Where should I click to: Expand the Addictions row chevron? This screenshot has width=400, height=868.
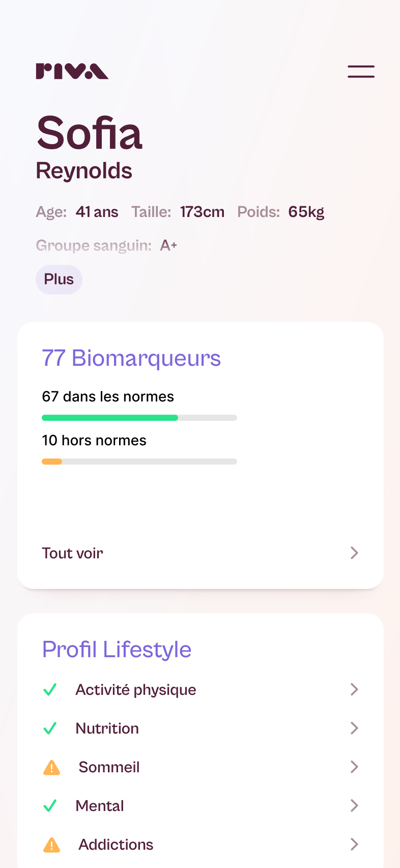click(x=354, y=844)
